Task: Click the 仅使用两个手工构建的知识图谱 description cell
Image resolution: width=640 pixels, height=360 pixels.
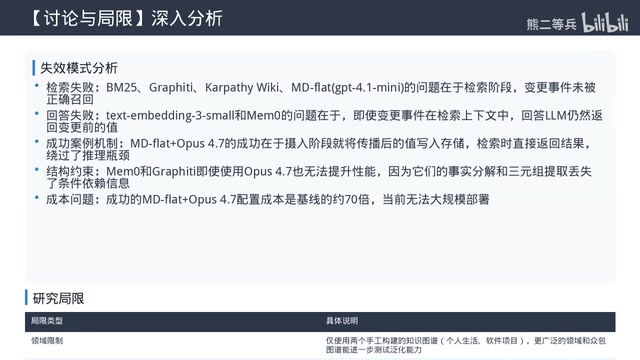Action: coord(465,345)
